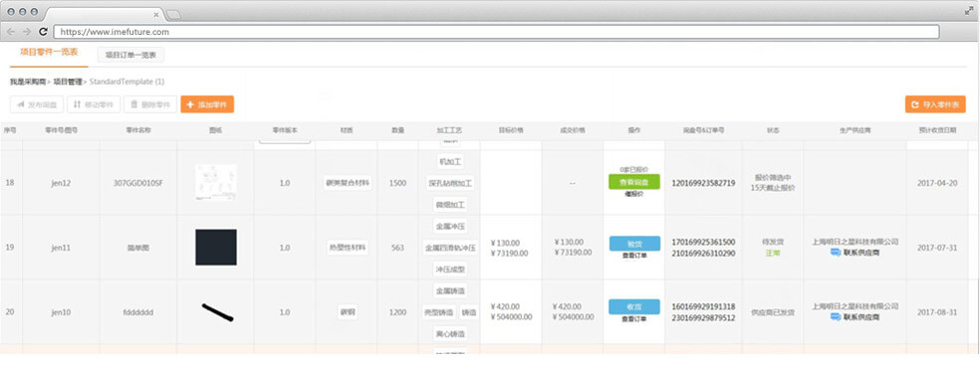The height and width of the screenshot is (369, 980).
Task: Click the orange 导入零件表 button
Action: tap(935, 104)
